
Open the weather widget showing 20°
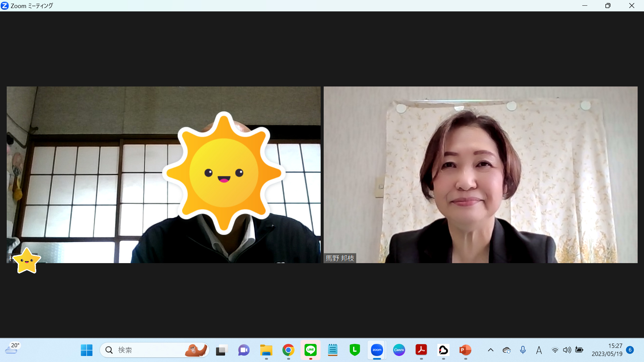[13, 349]
